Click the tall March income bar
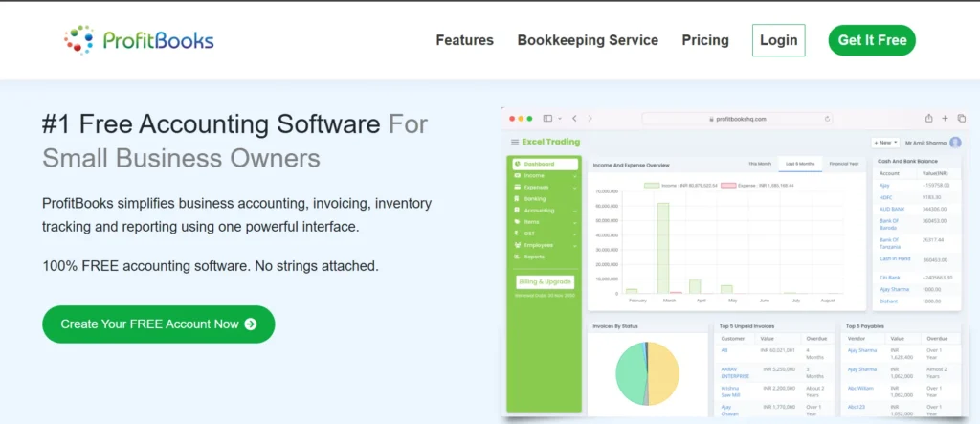The image size is (980, 424). click(663, 248)
